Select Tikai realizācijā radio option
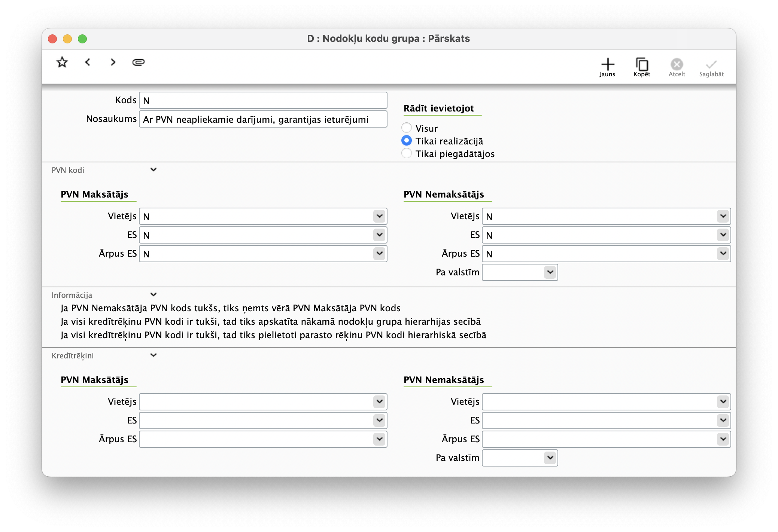The height and width of the screenshot is (532, 778). 407,141
